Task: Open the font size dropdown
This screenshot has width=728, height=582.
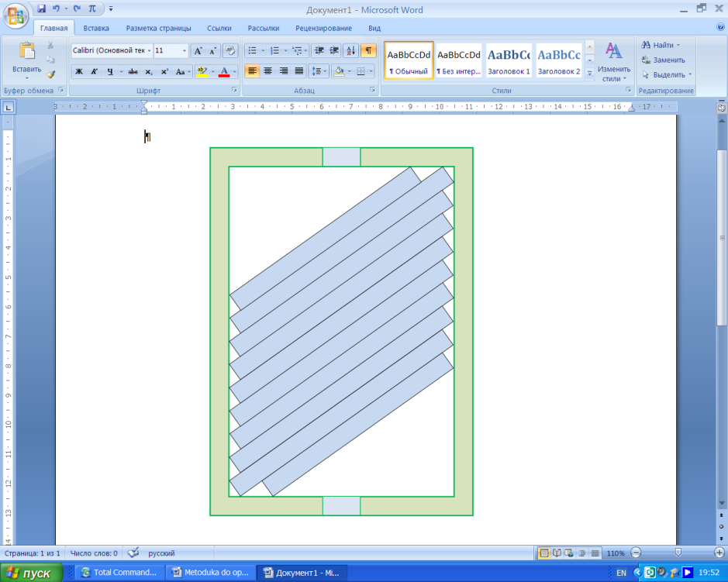Action: coord(185,50)
